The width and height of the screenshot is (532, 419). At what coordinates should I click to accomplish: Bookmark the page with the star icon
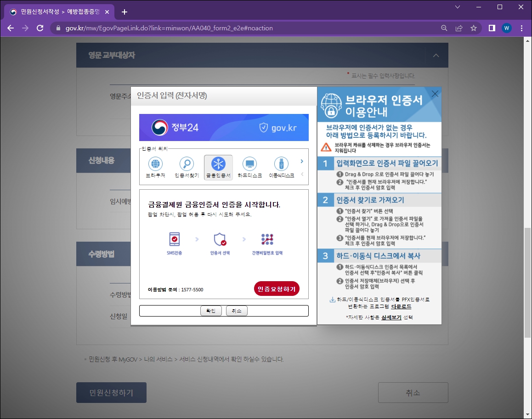(474, 28)
